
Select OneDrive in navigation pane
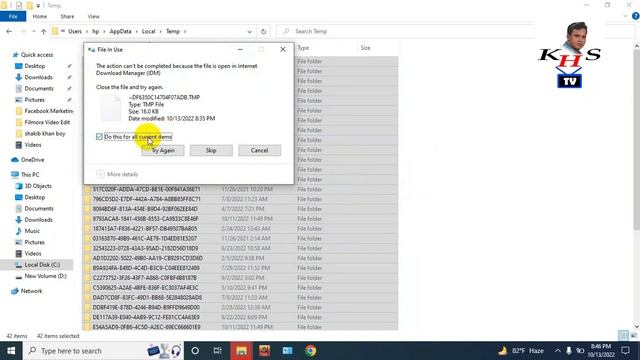tap(32, 160)
